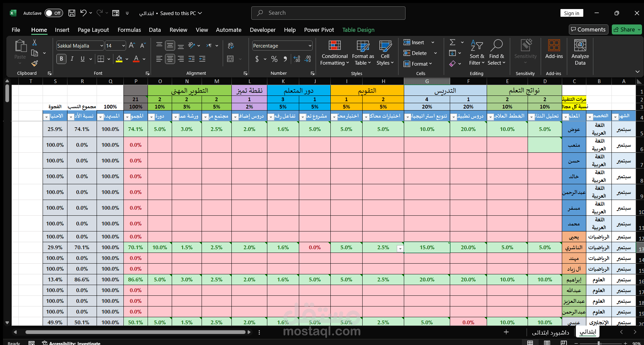Toggle Middle Align
This screenshot has height=345, width=644.
pyautogui.click(x=170, y=46)
